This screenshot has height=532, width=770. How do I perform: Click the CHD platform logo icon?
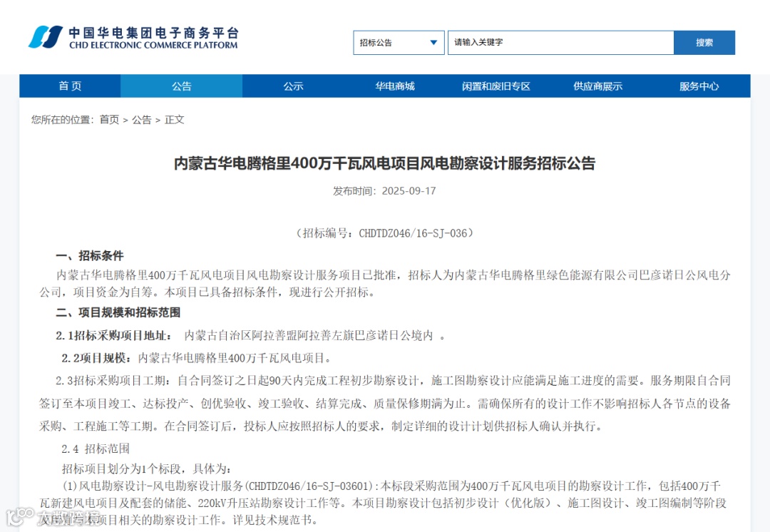46,37
